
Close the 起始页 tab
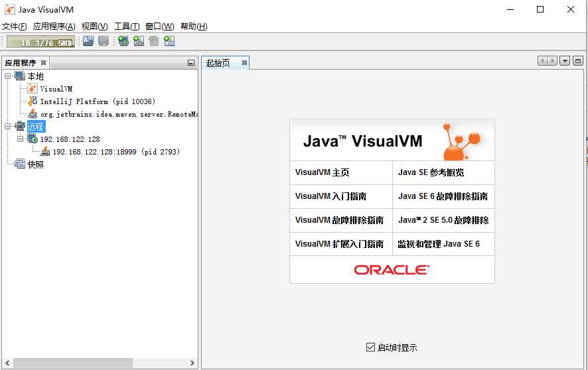pyautogui.click(x=244, y=62)
